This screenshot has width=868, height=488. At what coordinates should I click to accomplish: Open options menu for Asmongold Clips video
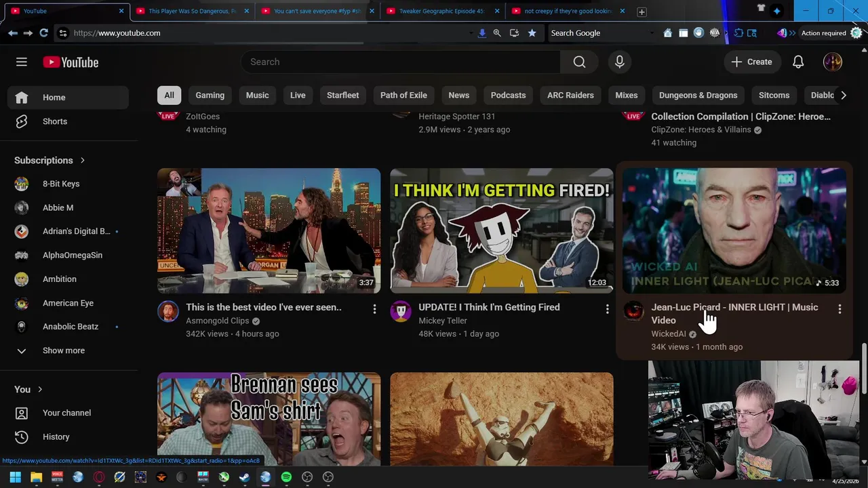374,309
